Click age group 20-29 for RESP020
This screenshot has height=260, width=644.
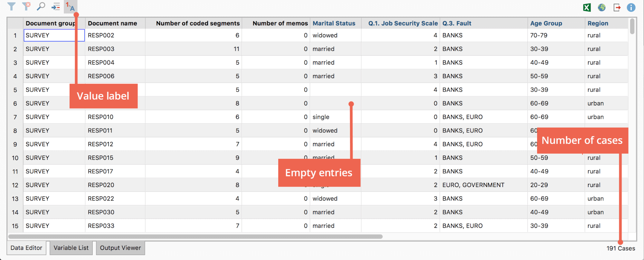click(539, 185)
